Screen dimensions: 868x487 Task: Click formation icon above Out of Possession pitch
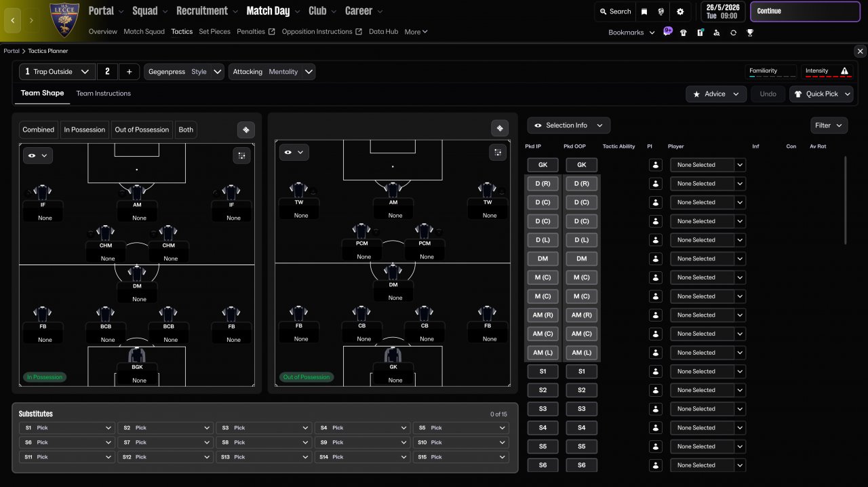(x=500, y=128)
